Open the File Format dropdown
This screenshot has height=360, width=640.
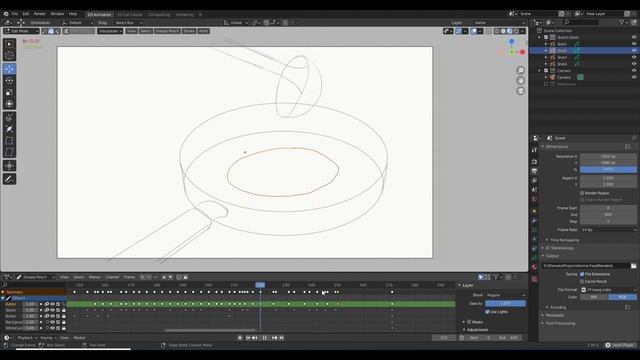[608, 290]
